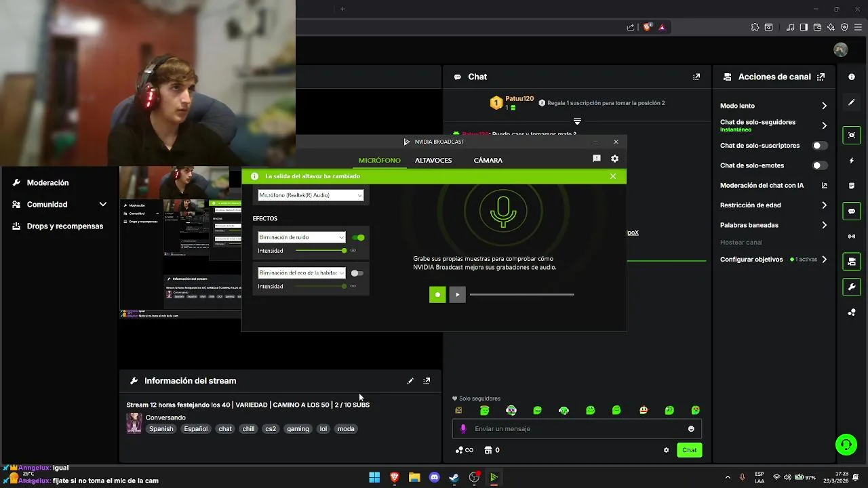868x488 pixels.
Task: Open the user profile avatar
Action: [841, 50]
